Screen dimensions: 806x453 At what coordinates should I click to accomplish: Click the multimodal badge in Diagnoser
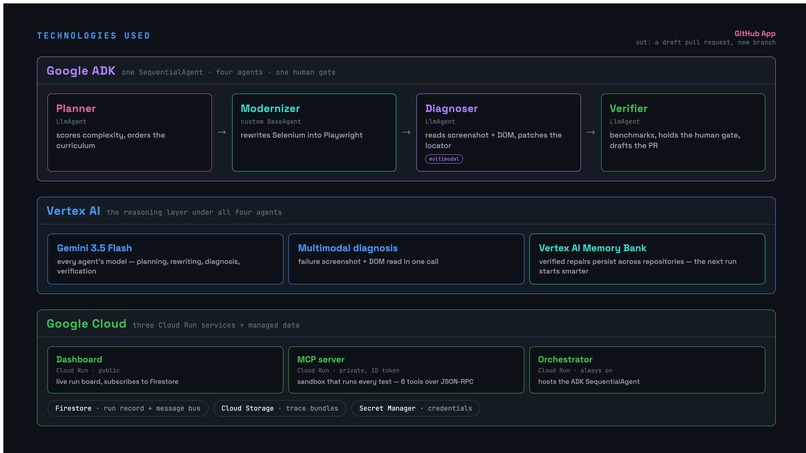pyautogui.click(x=444, y=159)
